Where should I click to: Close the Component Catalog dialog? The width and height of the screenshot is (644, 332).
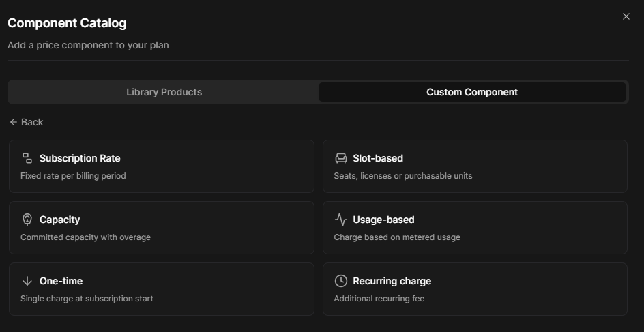tap(626, 16)
